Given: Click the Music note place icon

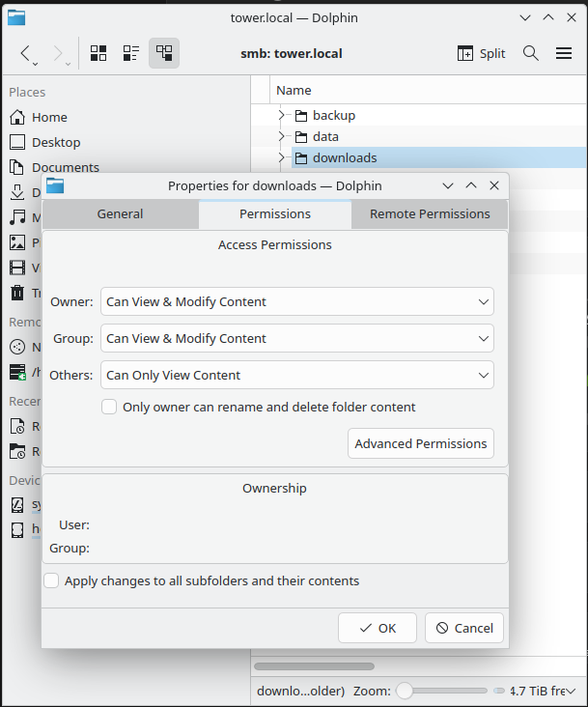Looking at the screenshot, I should coord(17,217).
